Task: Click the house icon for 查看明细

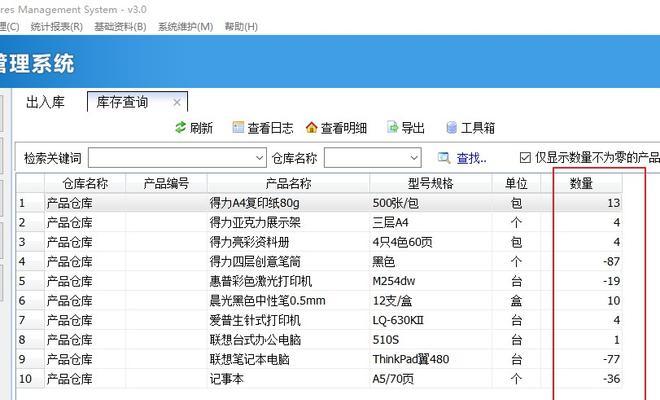Action: (x=311, y=127)
